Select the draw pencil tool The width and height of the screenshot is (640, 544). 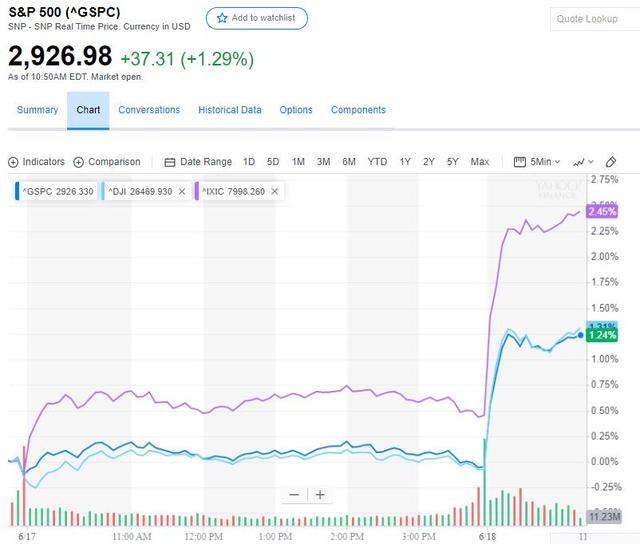point(611,162)
